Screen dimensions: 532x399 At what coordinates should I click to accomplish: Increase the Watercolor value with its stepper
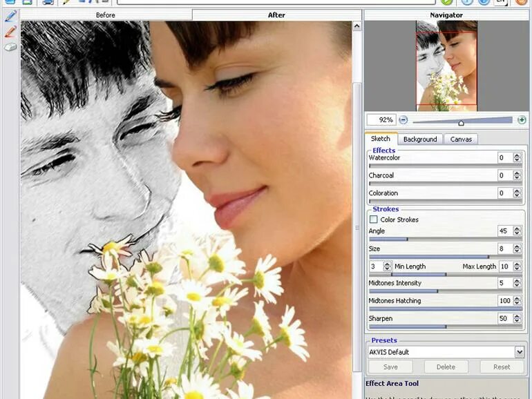[x=517, y=155]
